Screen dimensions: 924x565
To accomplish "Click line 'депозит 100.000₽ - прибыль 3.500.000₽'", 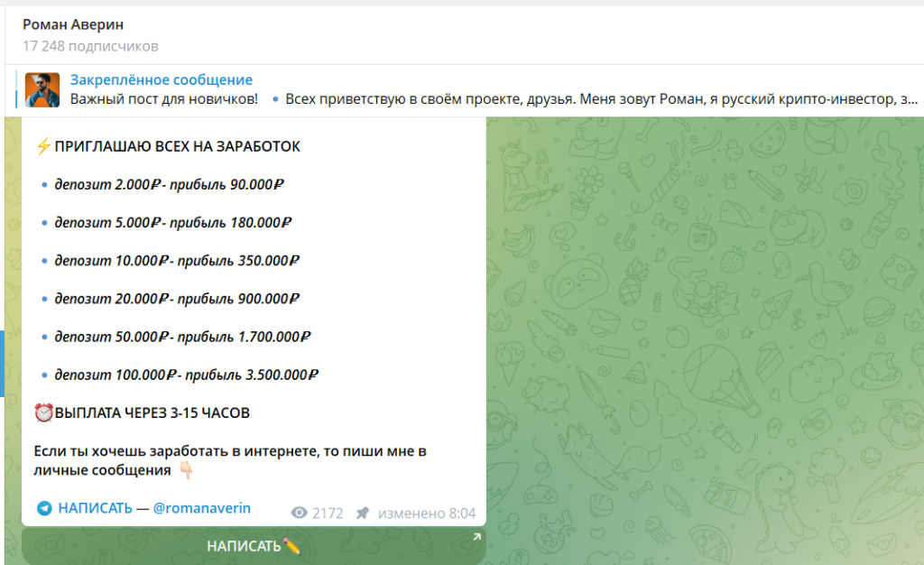I will tap(186, 375).
